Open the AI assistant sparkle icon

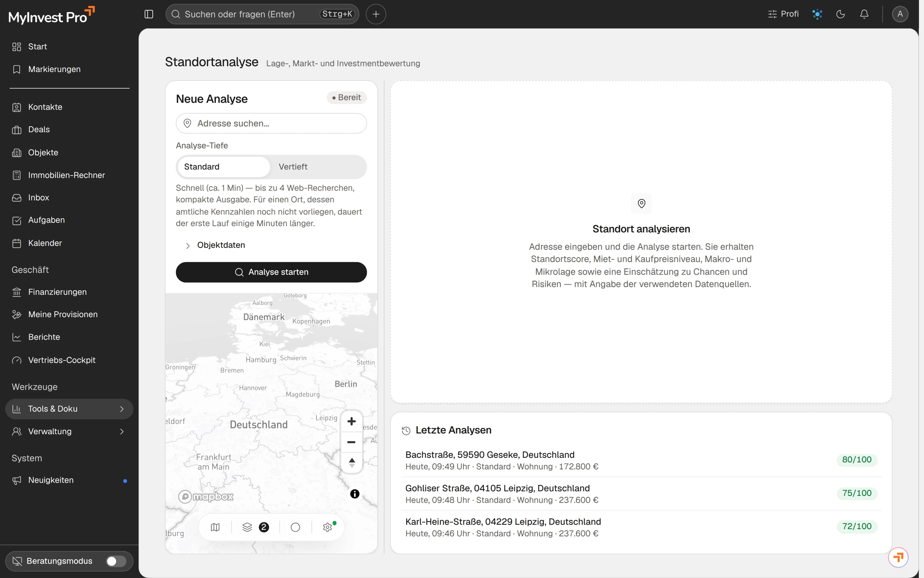[817, 14]
